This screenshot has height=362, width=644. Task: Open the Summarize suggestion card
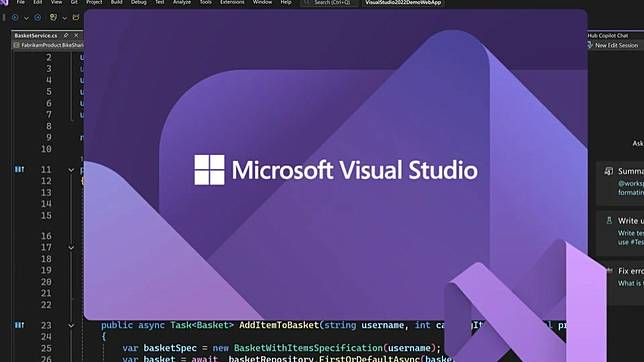(620, 182)
